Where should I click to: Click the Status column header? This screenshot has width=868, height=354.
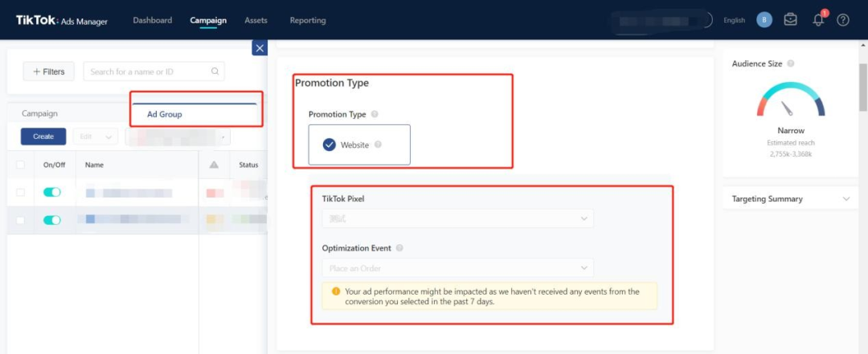(248, 165)
